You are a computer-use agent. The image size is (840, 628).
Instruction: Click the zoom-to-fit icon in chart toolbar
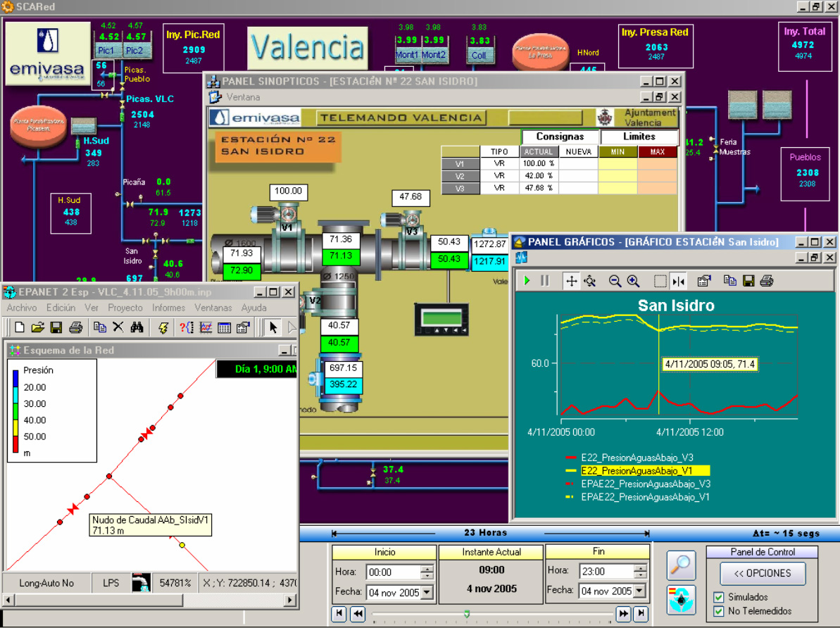[x=590, y=281]
